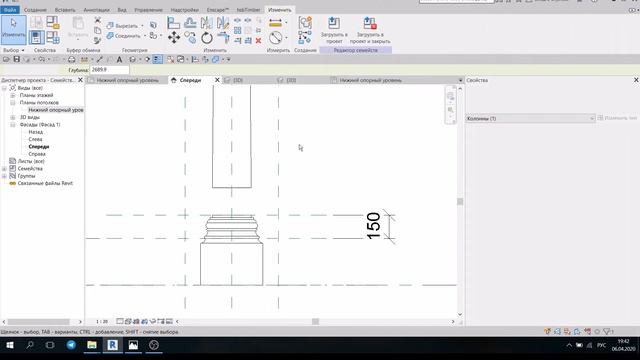Viewport: 640px width, 360px height.
Task: Select Справа elevation in browser
Action: (37, 154)
